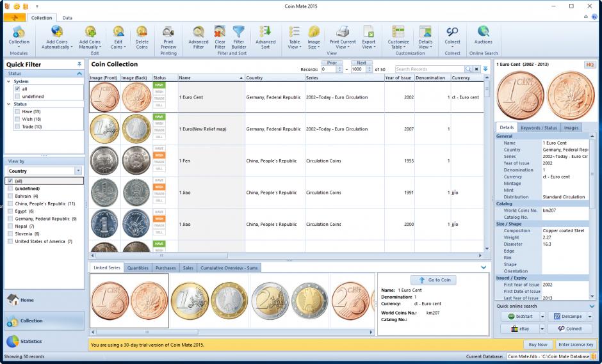
Task: Open Cumulative Overview - Sums tab
Action: tap(229, 268)
